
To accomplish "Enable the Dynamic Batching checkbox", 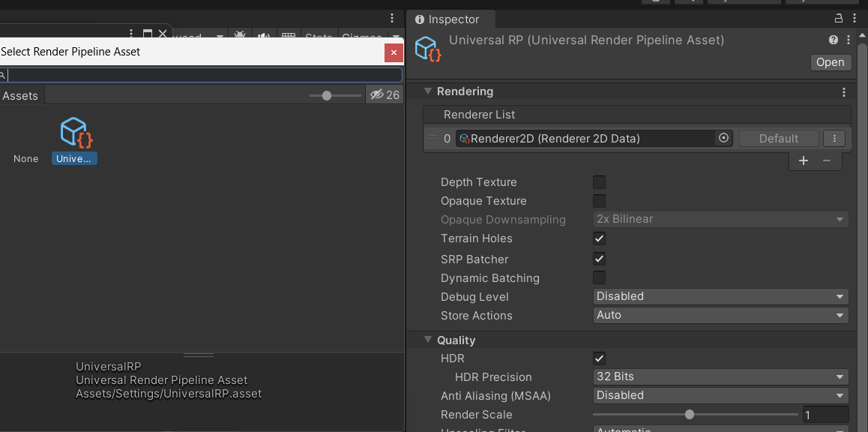I will click(x=599, y=277).
